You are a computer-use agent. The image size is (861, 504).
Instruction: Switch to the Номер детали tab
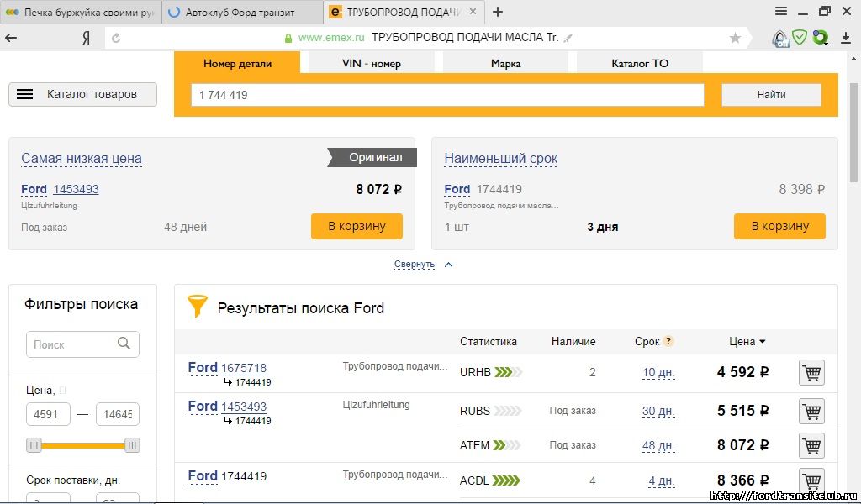(237, 64)
